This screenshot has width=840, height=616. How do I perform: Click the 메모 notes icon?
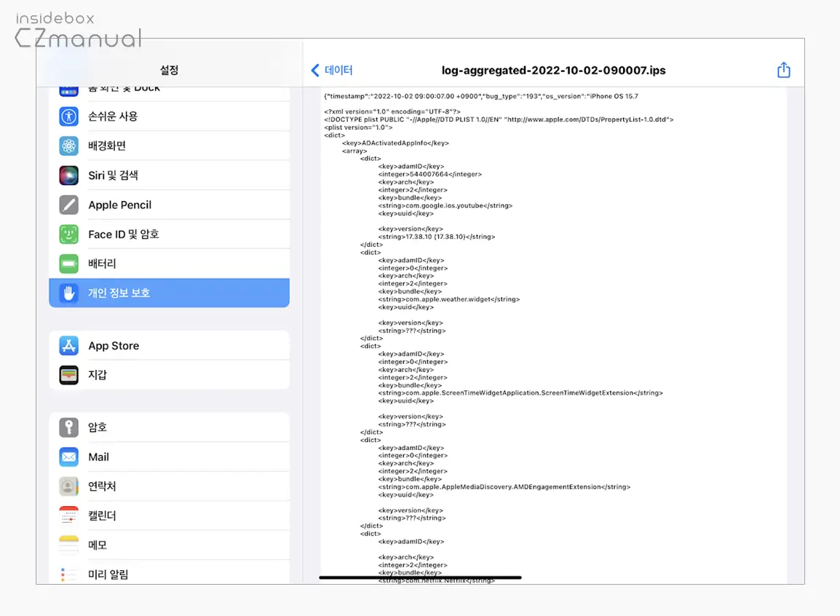click(68, 545)
